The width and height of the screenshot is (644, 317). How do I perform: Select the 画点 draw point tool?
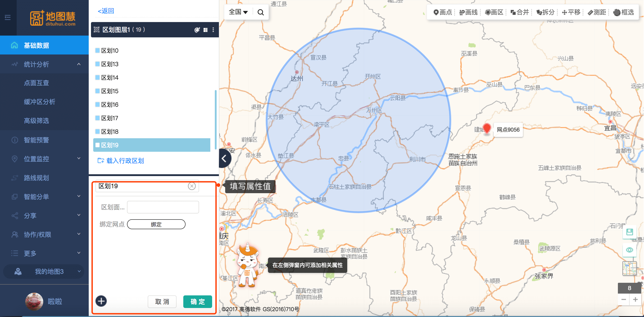(443, 12)
